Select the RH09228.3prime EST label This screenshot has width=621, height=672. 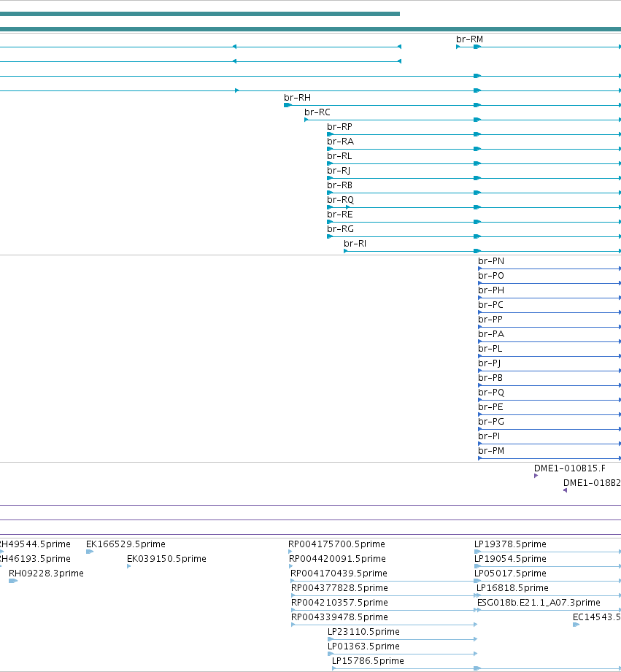pos(46,573)
